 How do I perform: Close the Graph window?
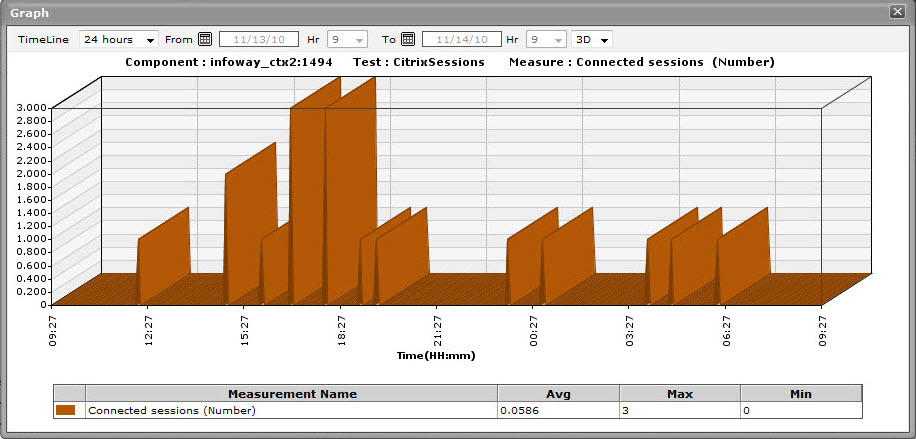[896, 11]
